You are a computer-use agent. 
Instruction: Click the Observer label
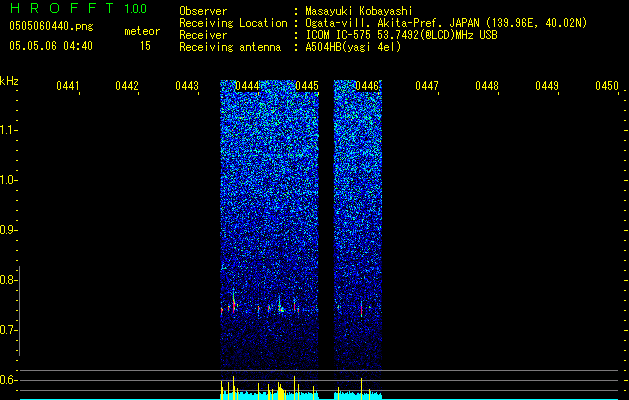click(x=203, y=11)
